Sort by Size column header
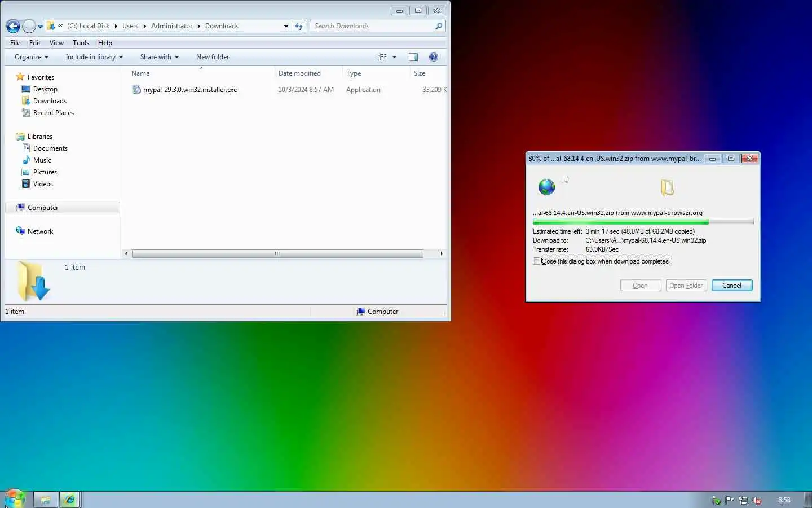Screen dimensions: 812x508 [x=428, y=73]
